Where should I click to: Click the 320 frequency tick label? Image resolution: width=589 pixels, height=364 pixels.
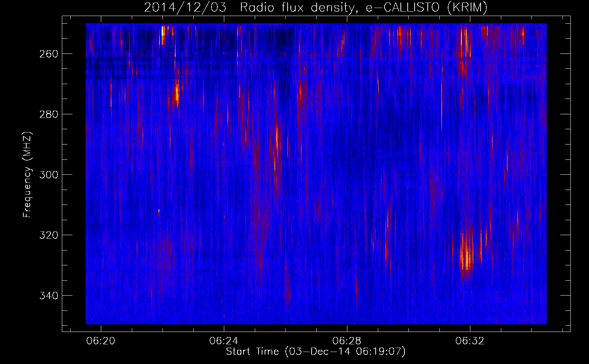pos(48,235)
